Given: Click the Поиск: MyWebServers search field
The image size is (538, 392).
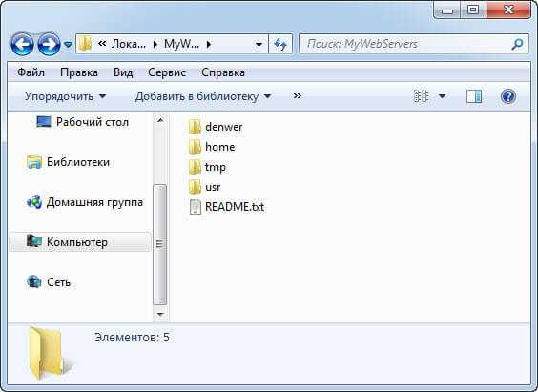Looking at the screenshot, I should (404, 44).
